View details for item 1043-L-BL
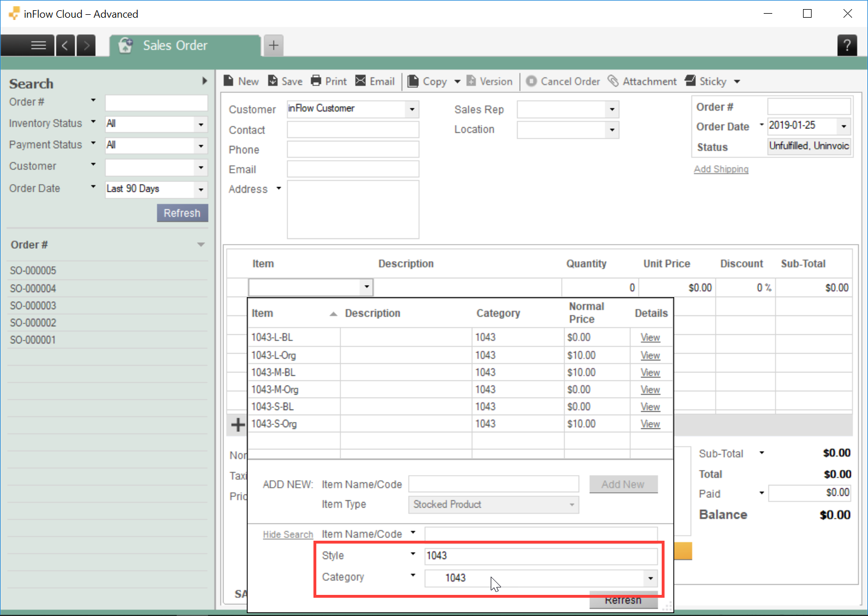Image resolution: width=868 pixels, height=616 pixels. pos(650,338)
